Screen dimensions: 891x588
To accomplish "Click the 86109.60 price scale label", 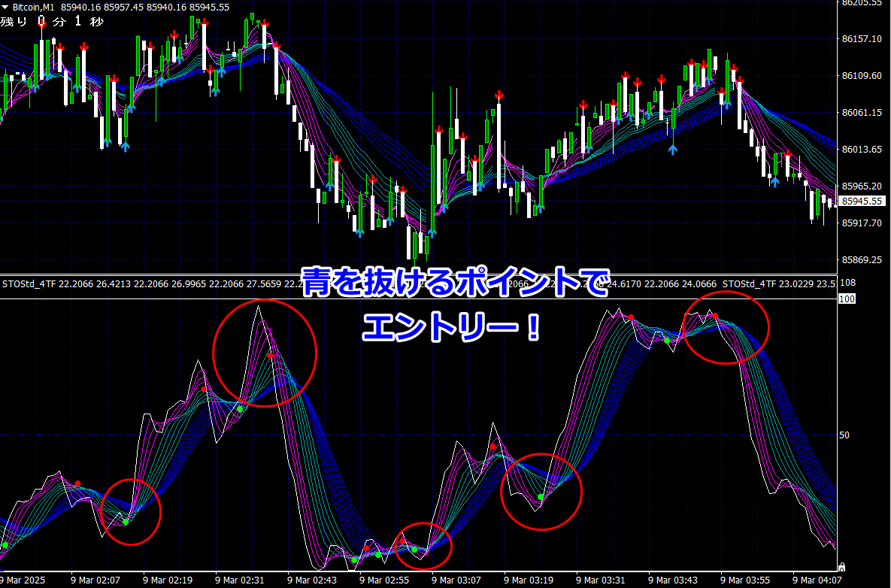I will click(x=862, y=75).
